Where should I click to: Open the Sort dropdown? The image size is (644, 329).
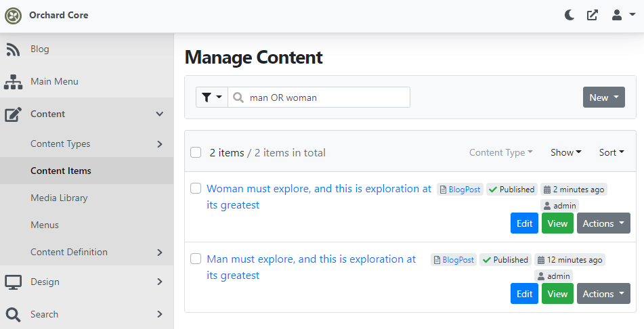click(611, 152)
